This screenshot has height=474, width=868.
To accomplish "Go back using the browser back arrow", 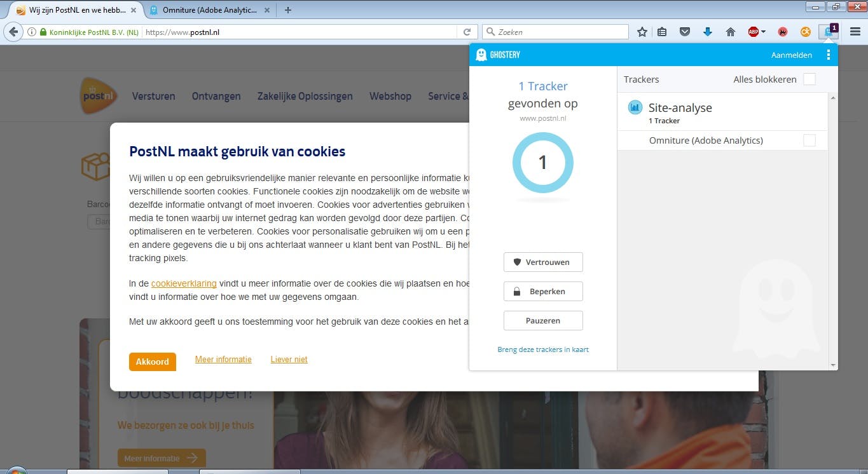I will [x=13, y=32].
